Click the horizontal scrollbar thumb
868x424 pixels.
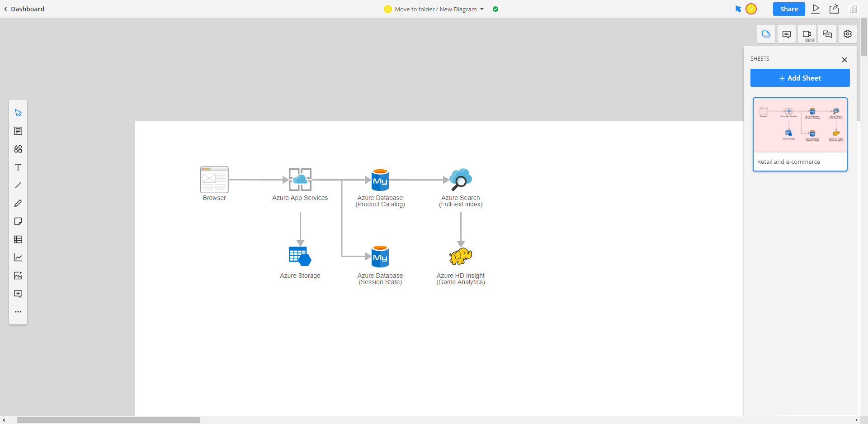(108, 420)
